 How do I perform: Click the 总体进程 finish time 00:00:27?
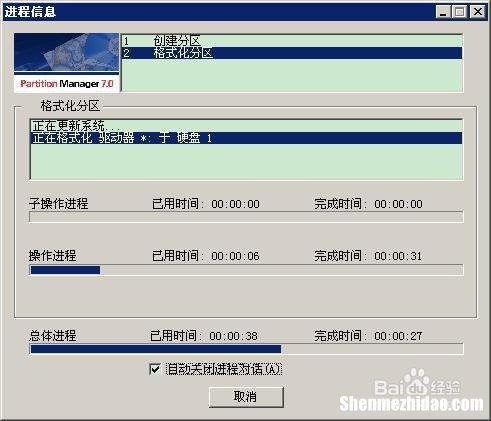[398, 336]
